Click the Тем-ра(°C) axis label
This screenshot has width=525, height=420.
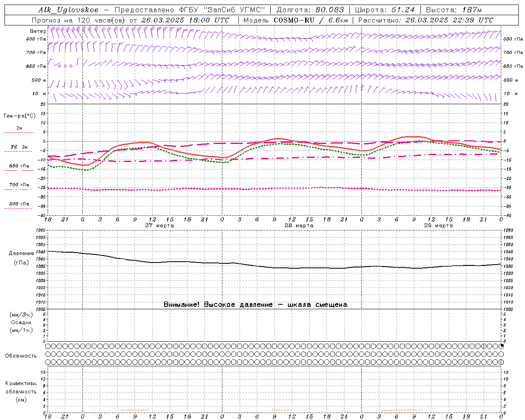[19, 116]
